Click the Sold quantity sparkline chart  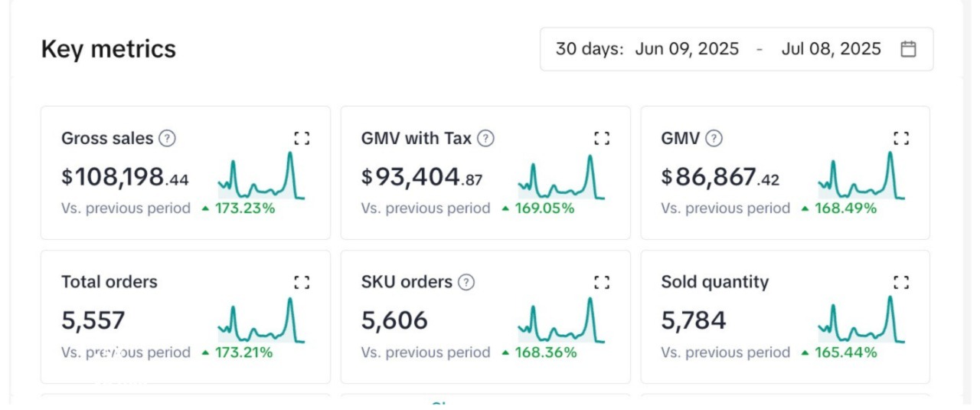[861, 320]
